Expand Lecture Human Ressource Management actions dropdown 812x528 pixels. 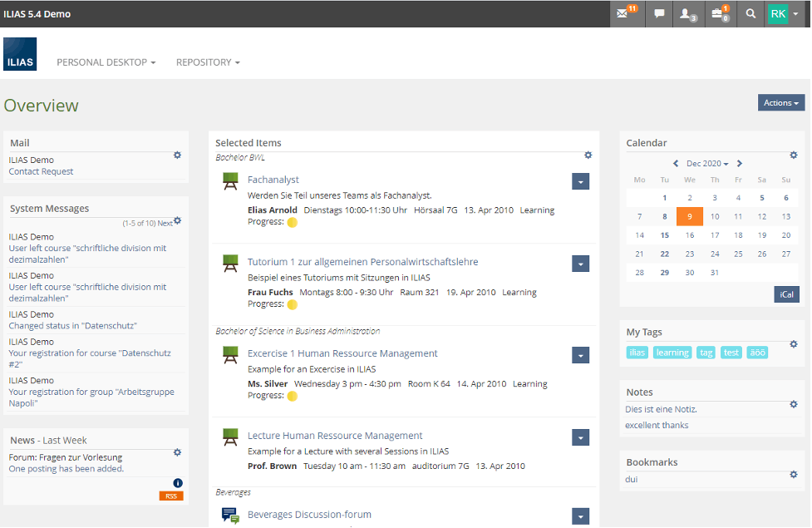pyautogui.click(x=580, y=437)
